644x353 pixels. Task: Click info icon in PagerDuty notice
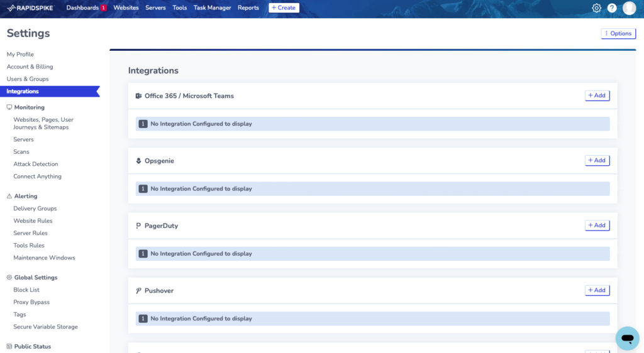(143, 253)
